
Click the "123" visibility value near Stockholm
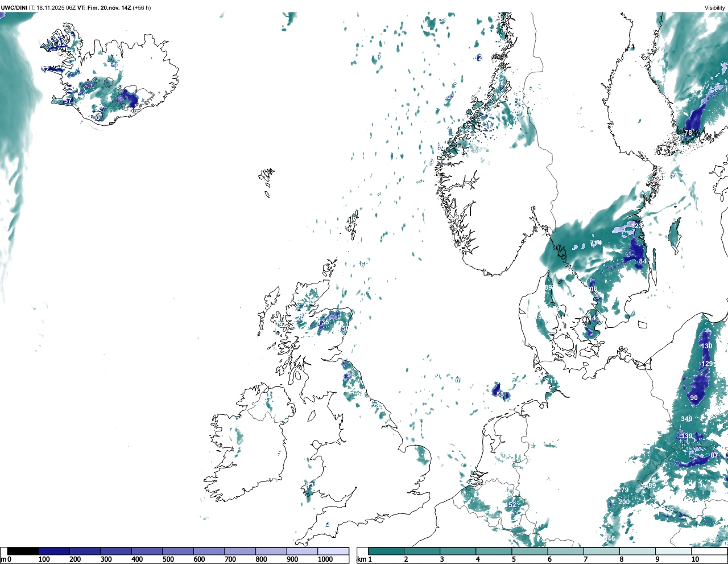(637, 226)
